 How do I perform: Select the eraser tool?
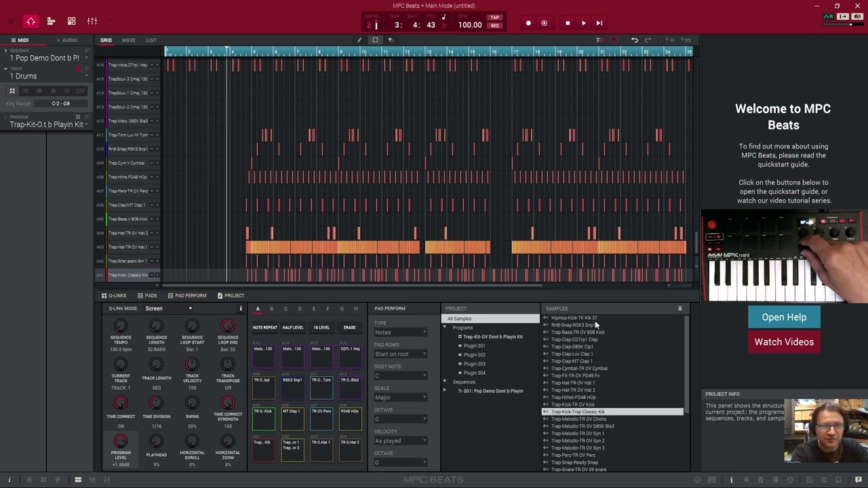pos(391,40)
